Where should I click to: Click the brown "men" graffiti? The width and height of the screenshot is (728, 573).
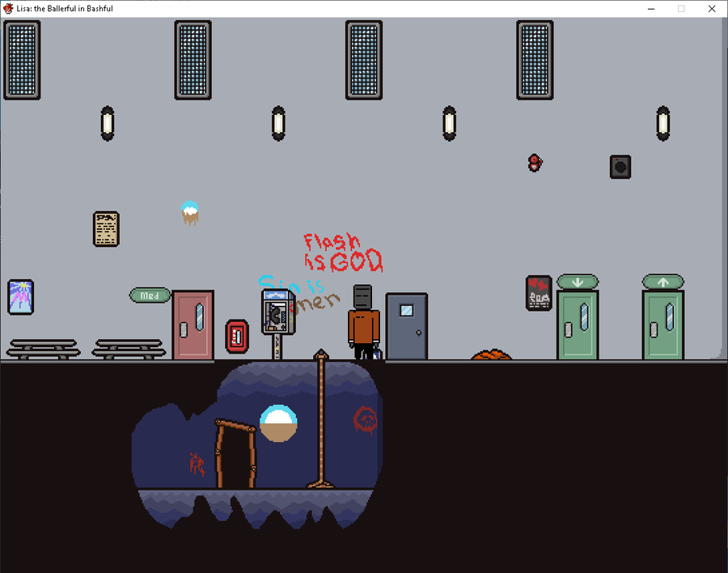tap(318, 303)
